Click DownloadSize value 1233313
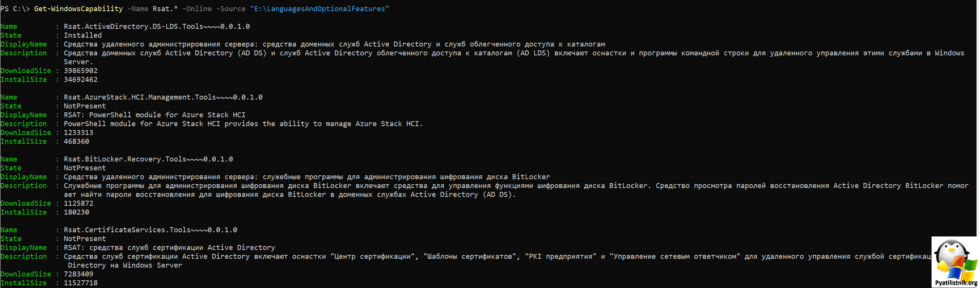This screenshot has width=980, height=288. pos(78,133)
